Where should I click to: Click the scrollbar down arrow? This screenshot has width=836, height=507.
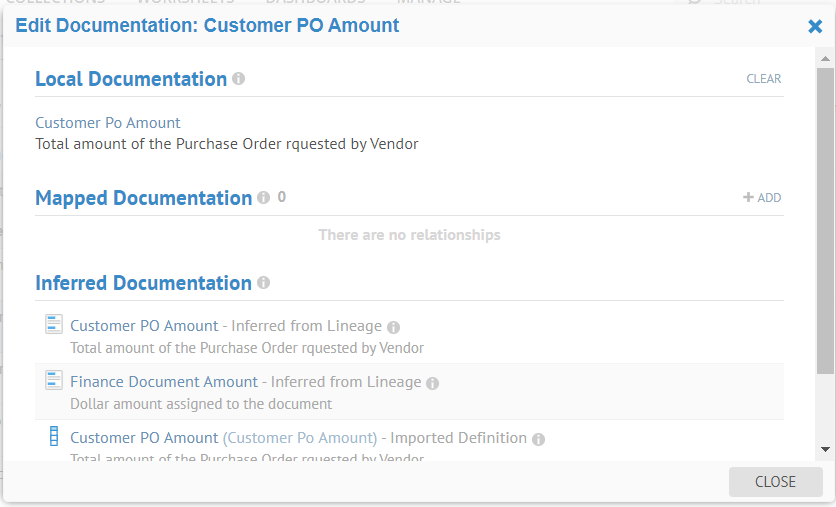tap(825, 450)
